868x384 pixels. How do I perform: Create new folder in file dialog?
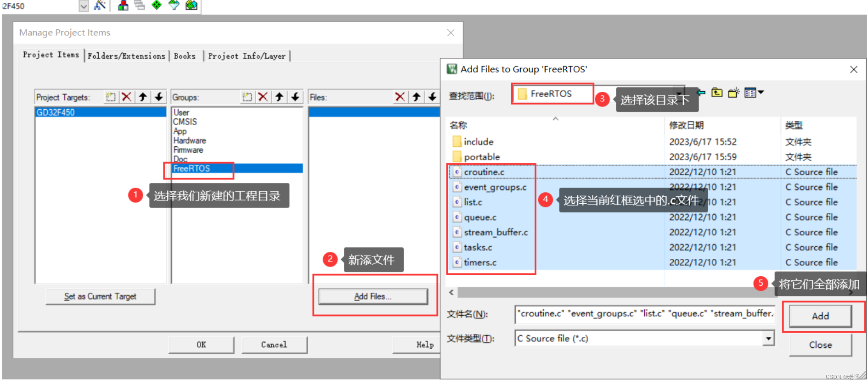coord(734,93)
